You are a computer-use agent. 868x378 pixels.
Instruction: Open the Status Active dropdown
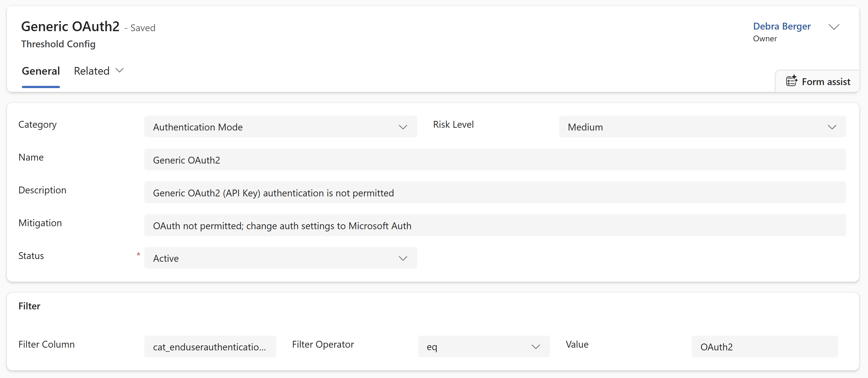pyautogui.click(x=281, y=258)
